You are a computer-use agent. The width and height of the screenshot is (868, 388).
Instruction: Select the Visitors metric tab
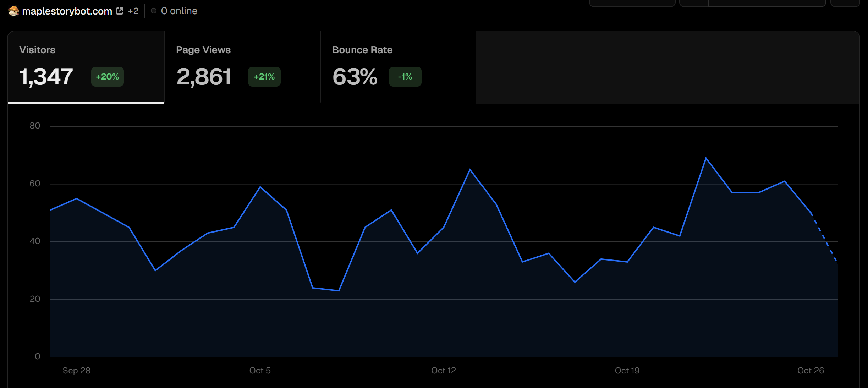(37, 50)
